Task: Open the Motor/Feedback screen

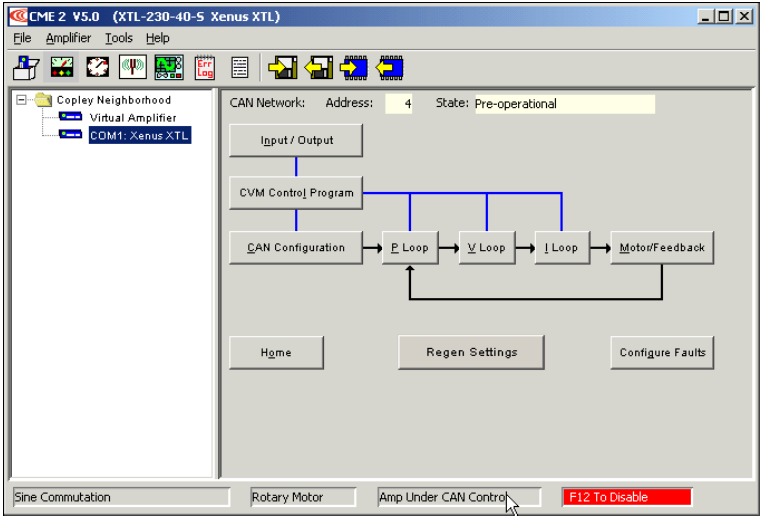Action: (x=662, y=248)
